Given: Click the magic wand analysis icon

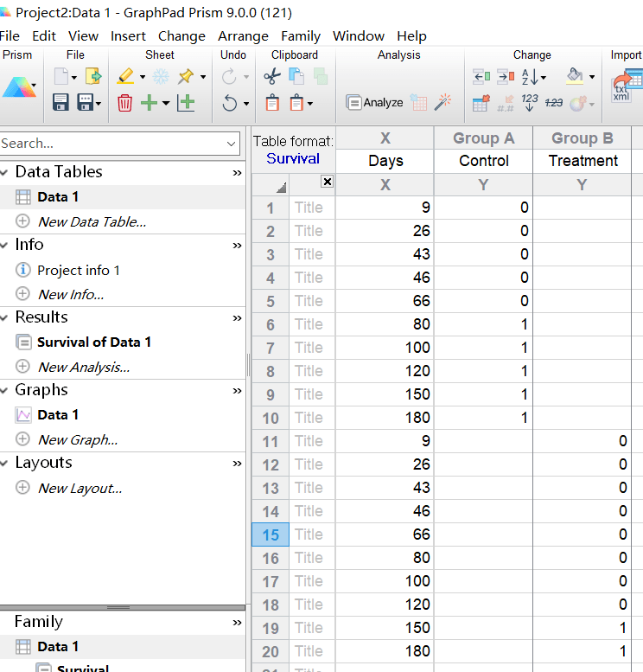Looking at the screenshot, I should tap(444, 102).
